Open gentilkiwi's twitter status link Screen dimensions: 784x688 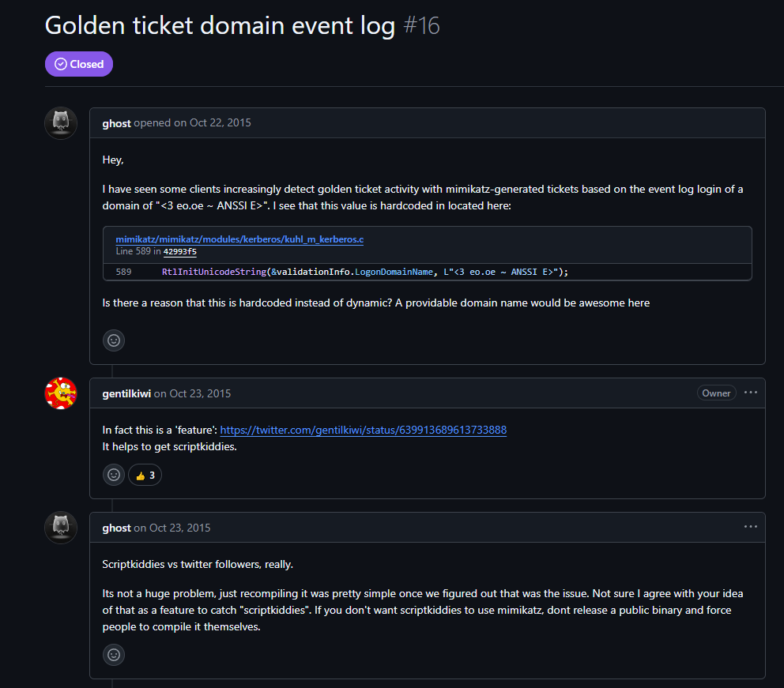coord(364,430)
